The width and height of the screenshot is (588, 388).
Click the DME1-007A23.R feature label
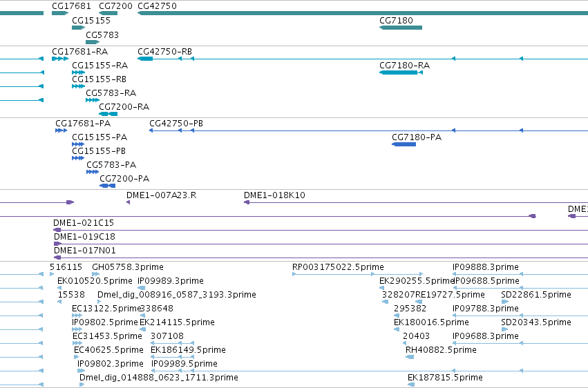coord(161,195)
